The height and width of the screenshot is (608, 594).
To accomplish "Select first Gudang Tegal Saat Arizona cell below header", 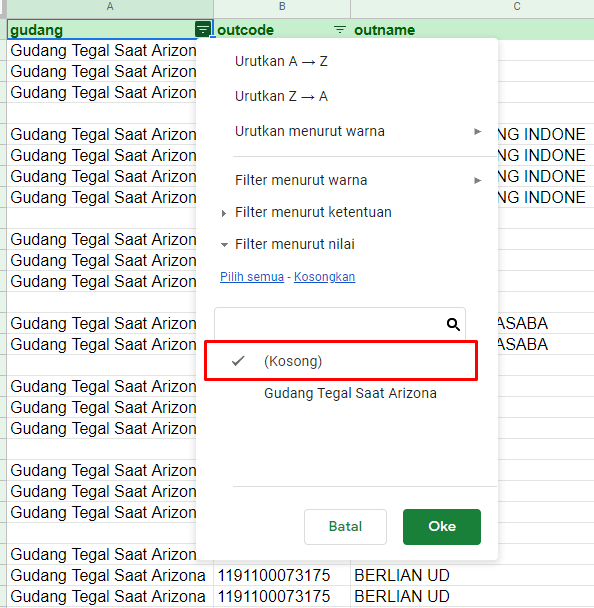I will 103,50.
